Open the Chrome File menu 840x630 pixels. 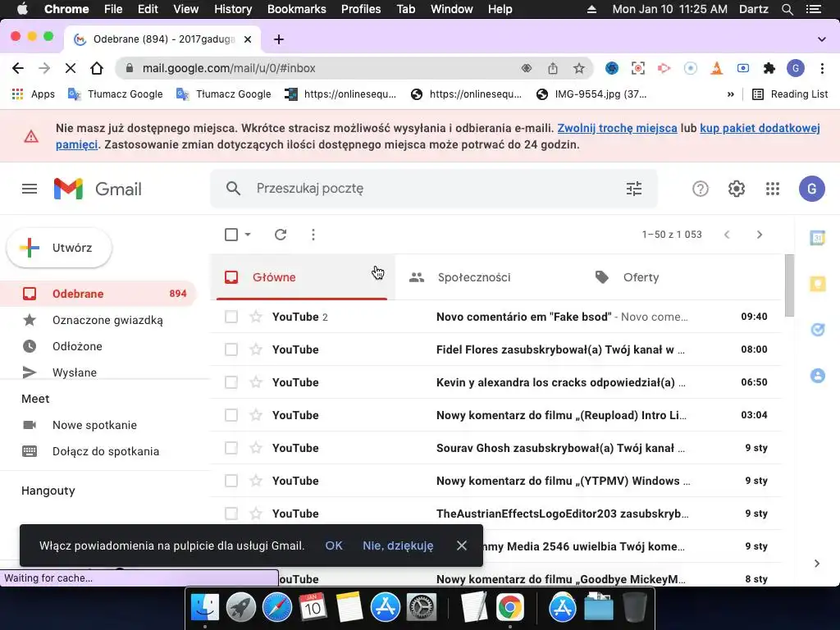[x=113, y=9]
